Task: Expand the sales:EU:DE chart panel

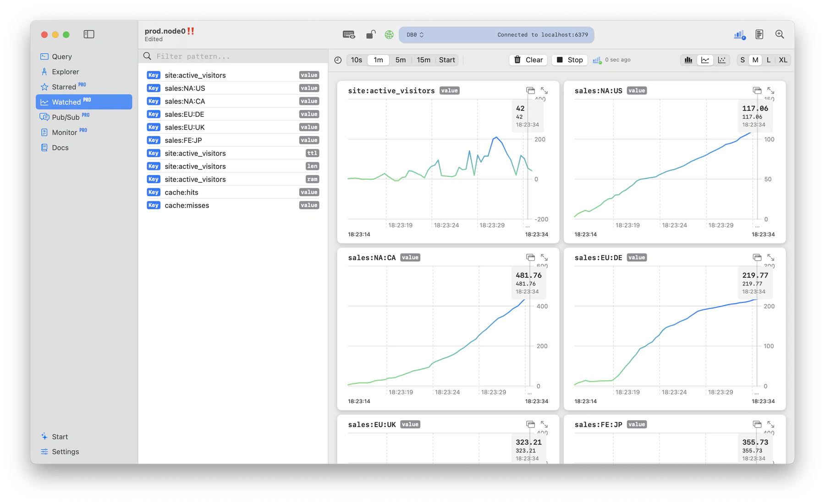Action: (x=771, y=257)
